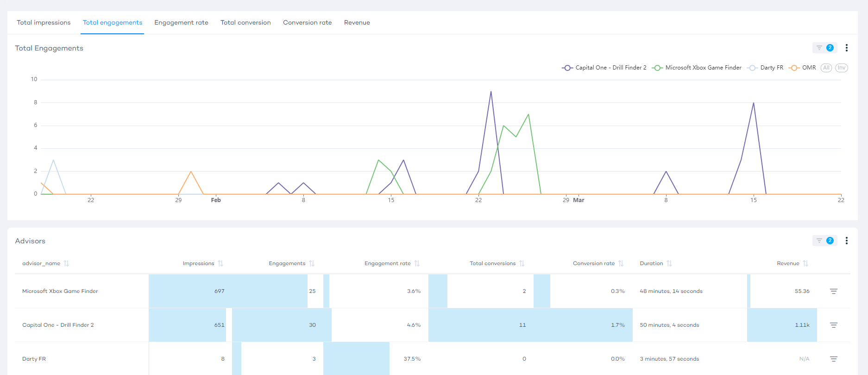Click the All legend button

[826, 68]
